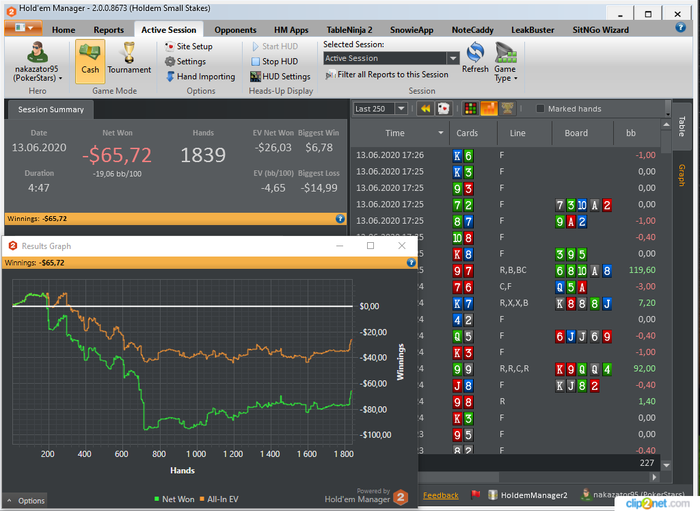Open the Opponents tab
Viewport: 700px width, 511px height.
[235, 30]
